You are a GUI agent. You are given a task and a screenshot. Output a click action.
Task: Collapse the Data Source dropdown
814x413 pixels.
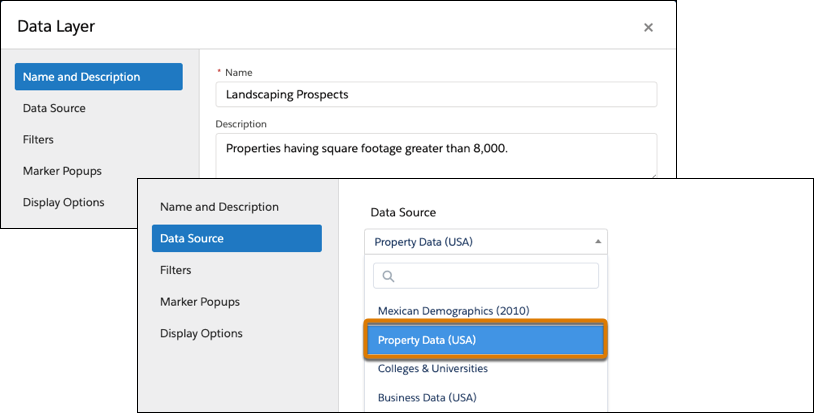pos(486,242)
